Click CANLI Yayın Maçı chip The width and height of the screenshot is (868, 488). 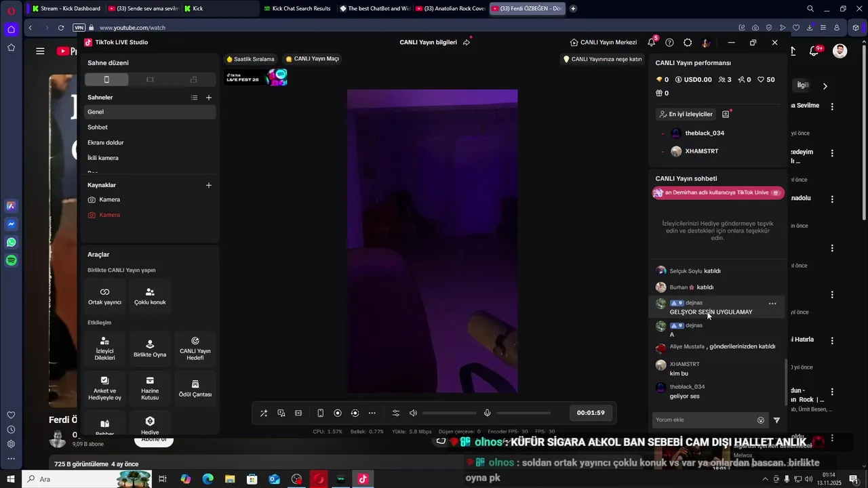click(312, 59)
